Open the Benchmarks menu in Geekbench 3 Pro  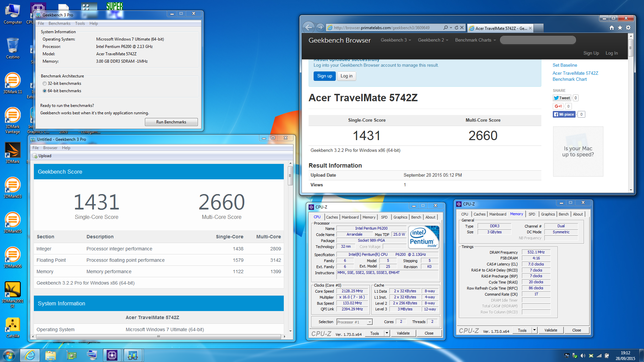[59, 23]
